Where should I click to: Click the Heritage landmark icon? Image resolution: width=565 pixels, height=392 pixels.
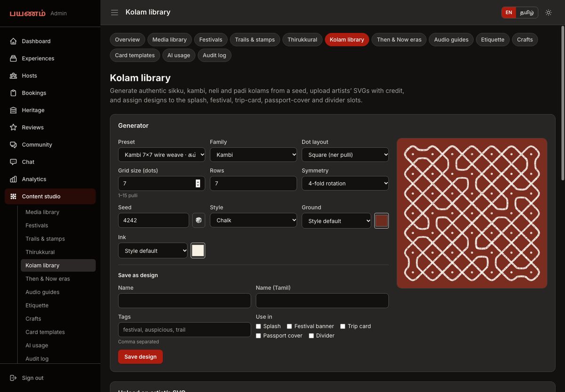click(13, 110)
